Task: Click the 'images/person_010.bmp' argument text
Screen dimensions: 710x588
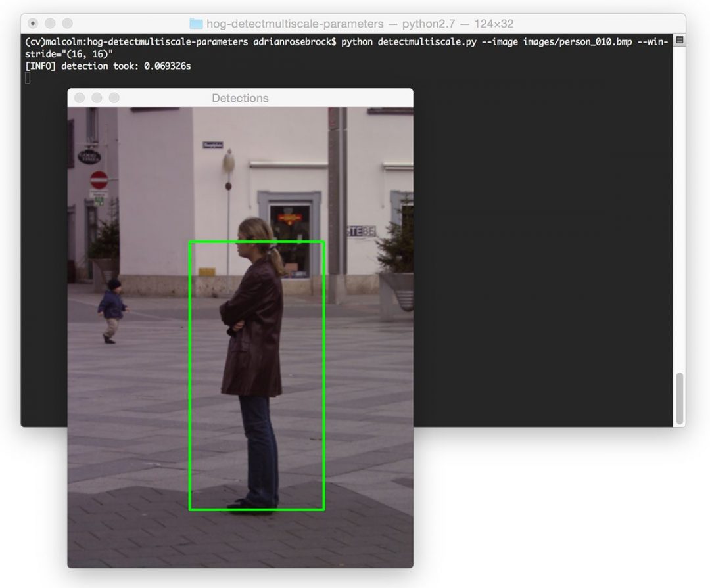Action: [577, 42]
